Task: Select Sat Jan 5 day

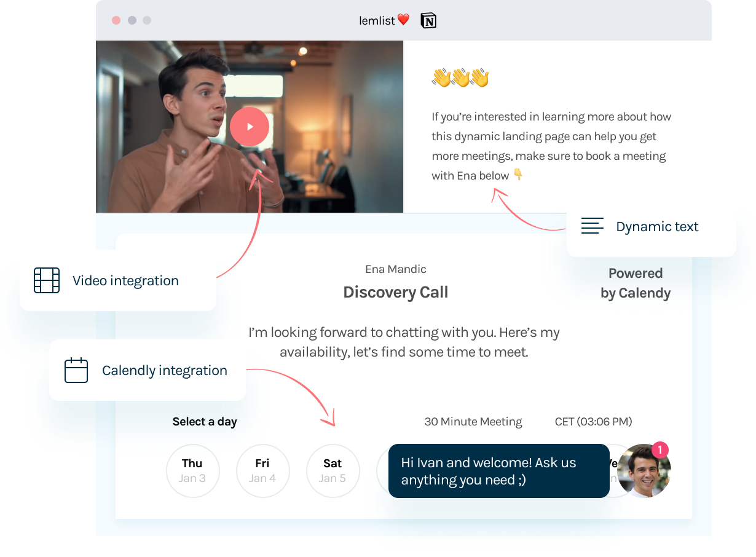Action: 333,470
